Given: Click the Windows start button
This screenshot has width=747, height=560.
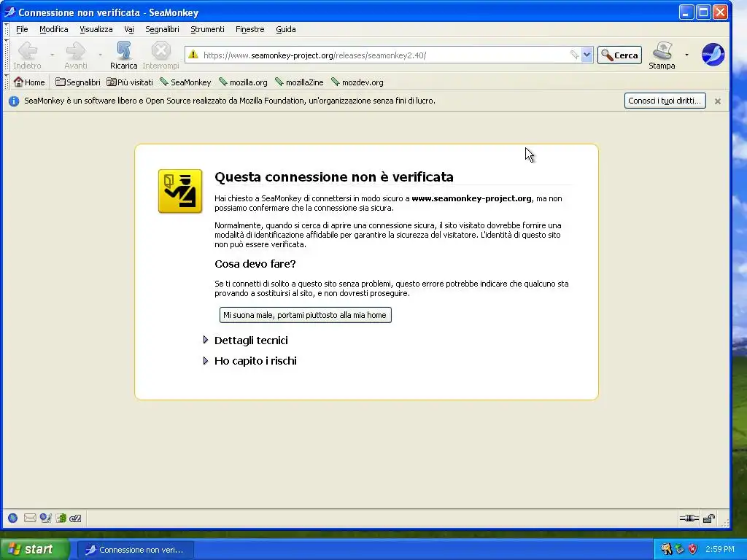Looking at the screenshot, I should (x=34, y=549).
